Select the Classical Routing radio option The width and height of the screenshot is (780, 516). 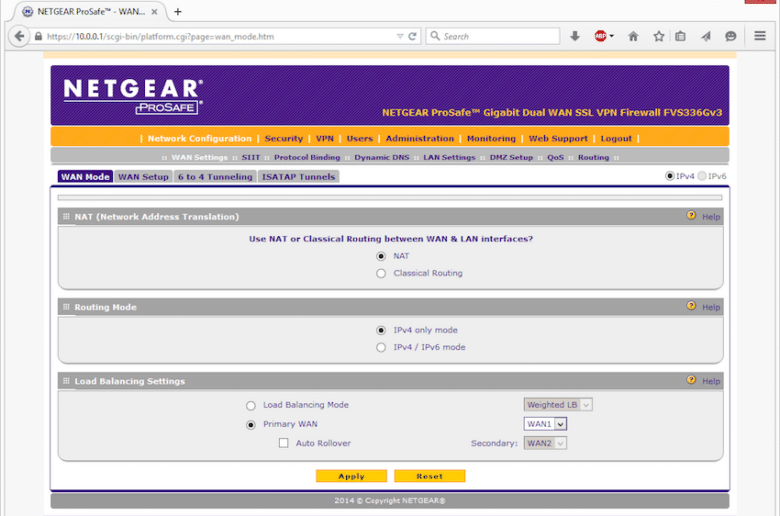point(381,273)
